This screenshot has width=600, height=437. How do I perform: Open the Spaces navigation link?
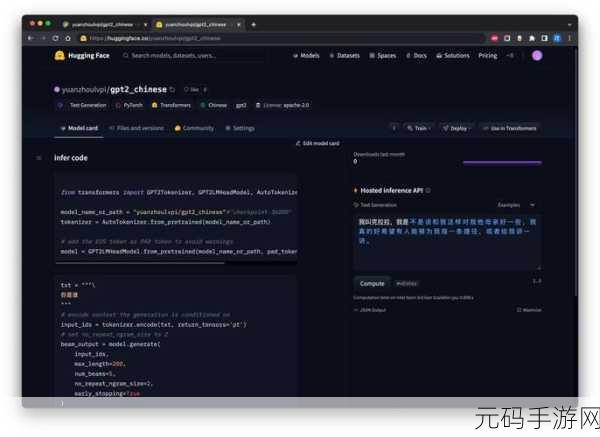point(383,56)
